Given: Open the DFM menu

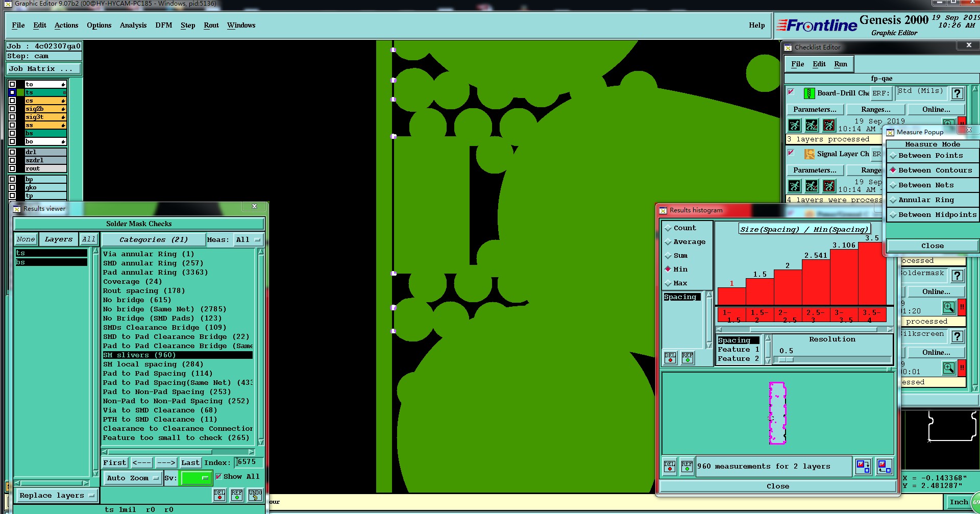Looking at the screenshot, I should [x=164, y=25].
